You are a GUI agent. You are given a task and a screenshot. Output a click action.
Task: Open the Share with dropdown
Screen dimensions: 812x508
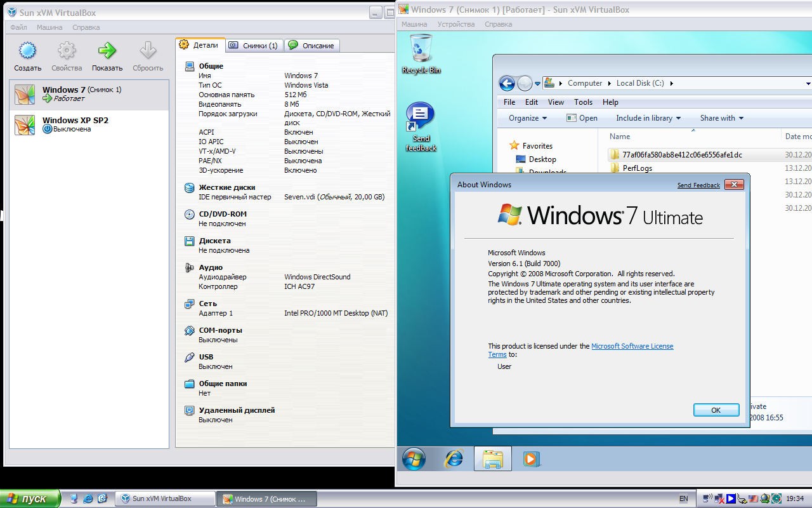coord(722,118)
